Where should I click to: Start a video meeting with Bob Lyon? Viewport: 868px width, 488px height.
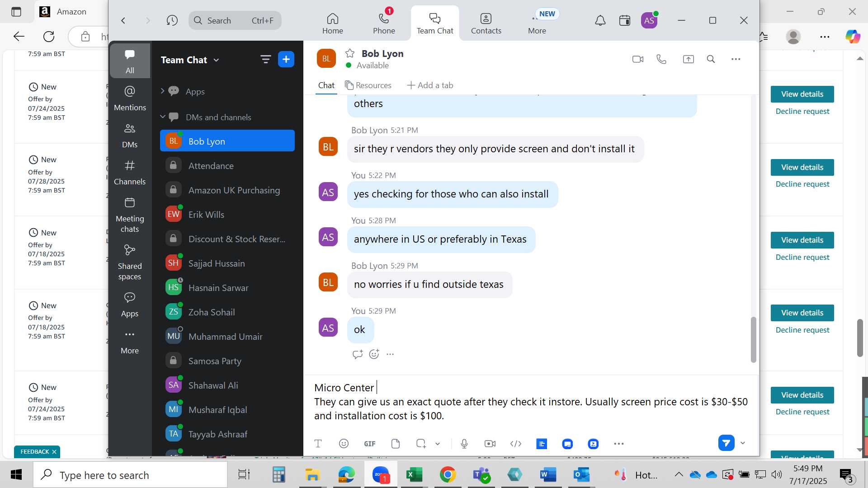pyautogui.click(x=637, y=59)
